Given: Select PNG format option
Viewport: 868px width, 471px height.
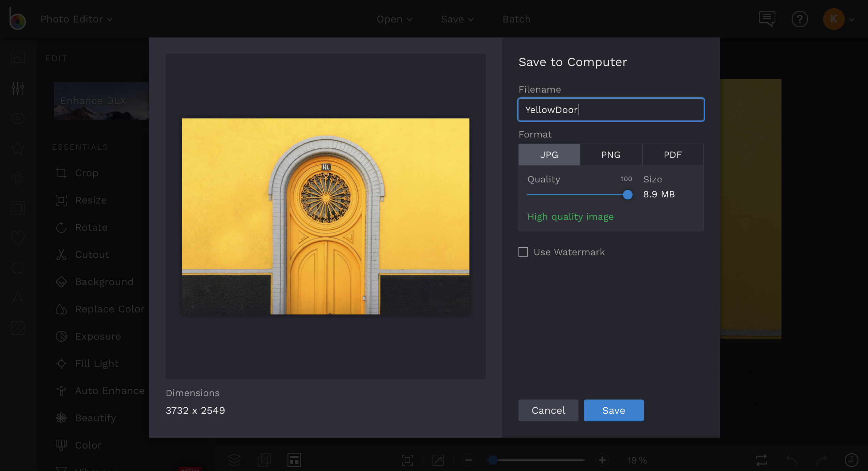Looking at the screenshot, I should (611, 154).
